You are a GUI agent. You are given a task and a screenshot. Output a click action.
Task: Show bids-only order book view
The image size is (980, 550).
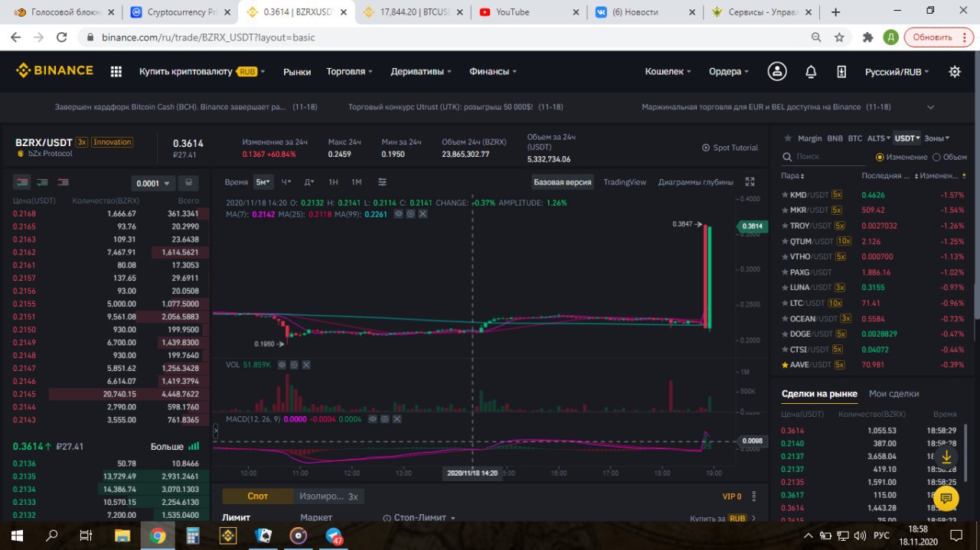click(43, 182)
